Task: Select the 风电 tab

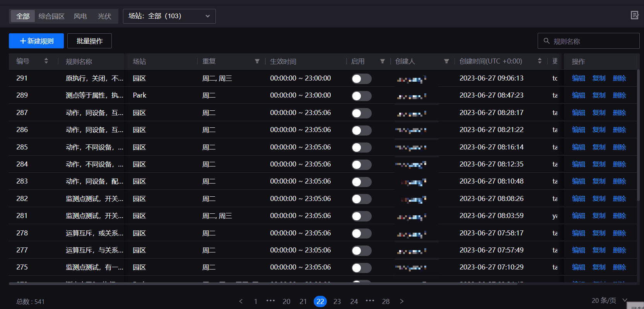Action: click(x=80, y=16)
